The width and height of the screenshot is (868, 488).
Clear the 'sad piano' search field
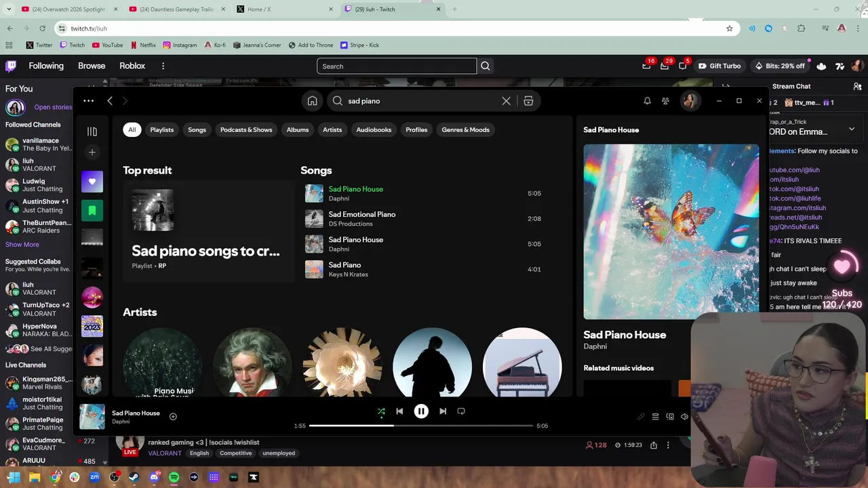pyautogui.click(x=506, y=101)
